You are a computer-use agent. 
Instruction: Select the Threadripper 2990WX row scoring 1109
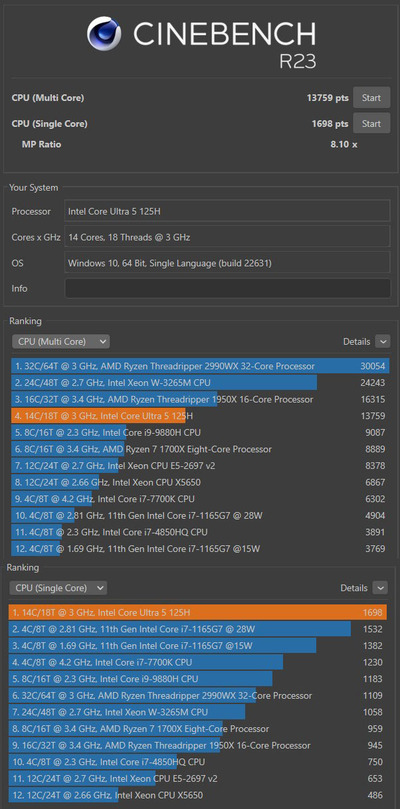pyautogui.click(x=198, y=695)
